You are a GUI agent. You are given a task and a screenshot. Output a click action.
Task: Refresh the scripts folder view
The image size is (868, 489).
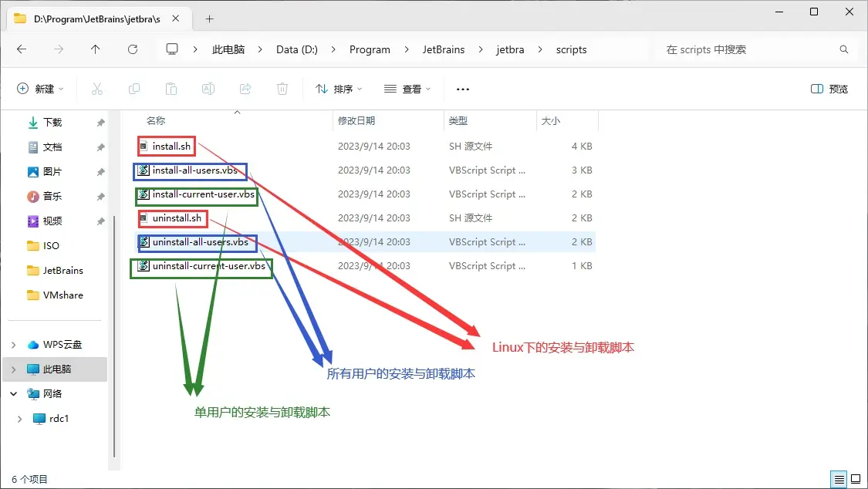133,49
